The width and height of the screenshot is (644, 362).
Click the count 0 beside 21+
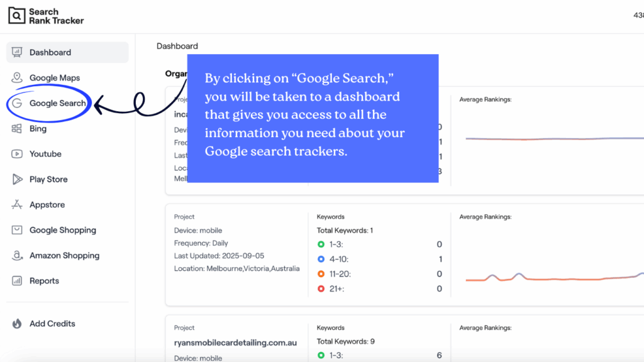440,288
